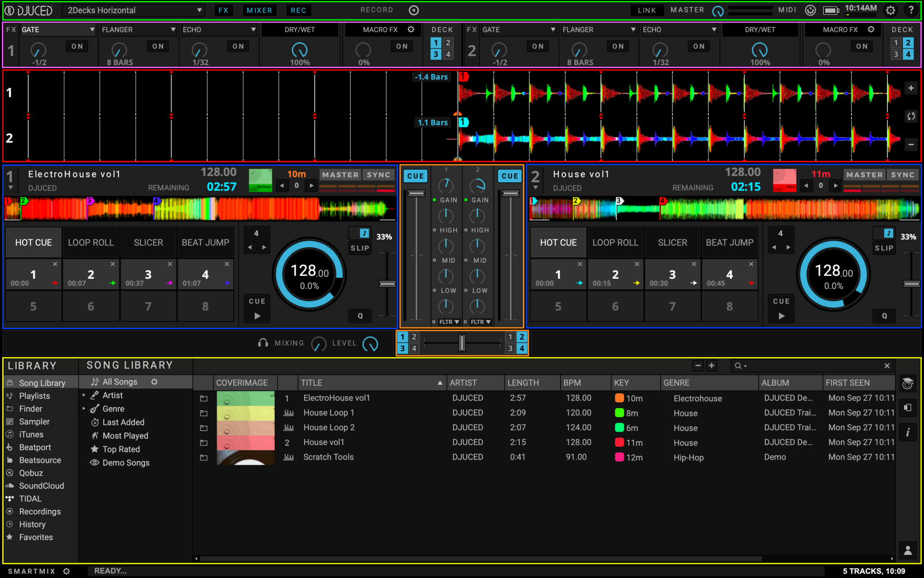Click the record circle icon
This screenshot has height=578, width=924.
(414, 10)
